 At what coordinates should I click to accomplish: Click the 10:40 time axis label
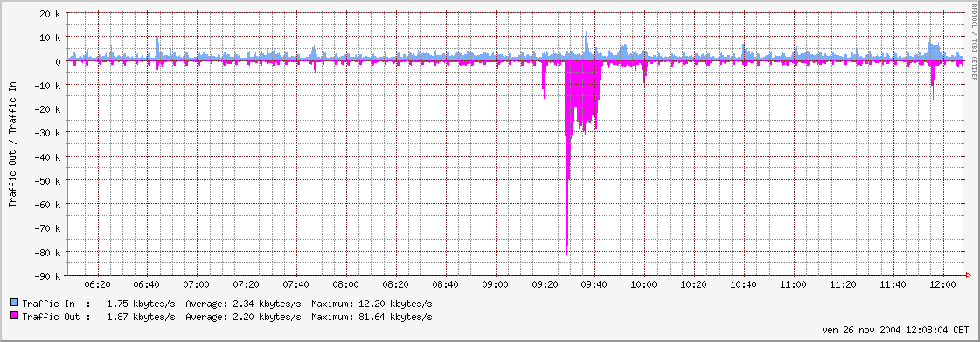point(744,284)
